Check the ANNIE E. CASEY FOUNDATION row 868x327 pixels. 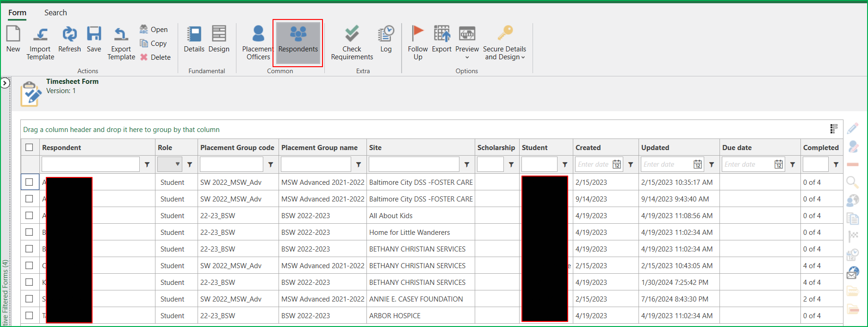pos(29,299)
